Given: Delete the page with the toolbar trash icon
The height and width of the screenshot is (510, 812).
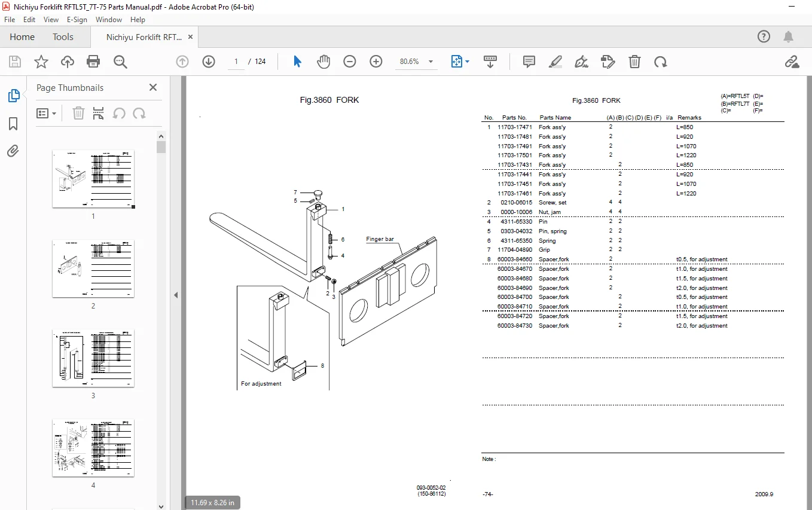Looking at the screenshot, I should coord(634,62).
